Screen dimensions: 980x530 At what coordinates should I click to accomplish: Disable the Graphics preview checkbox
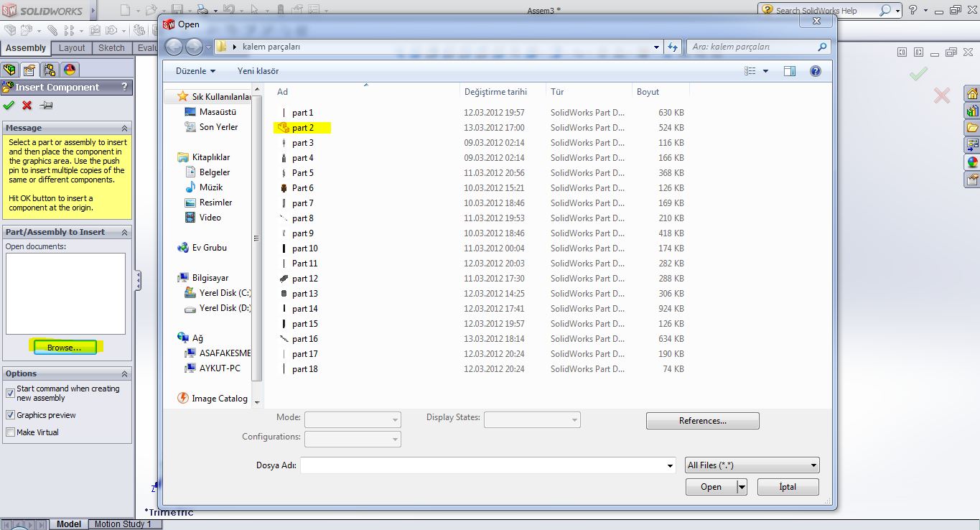(x=10, y=415)
